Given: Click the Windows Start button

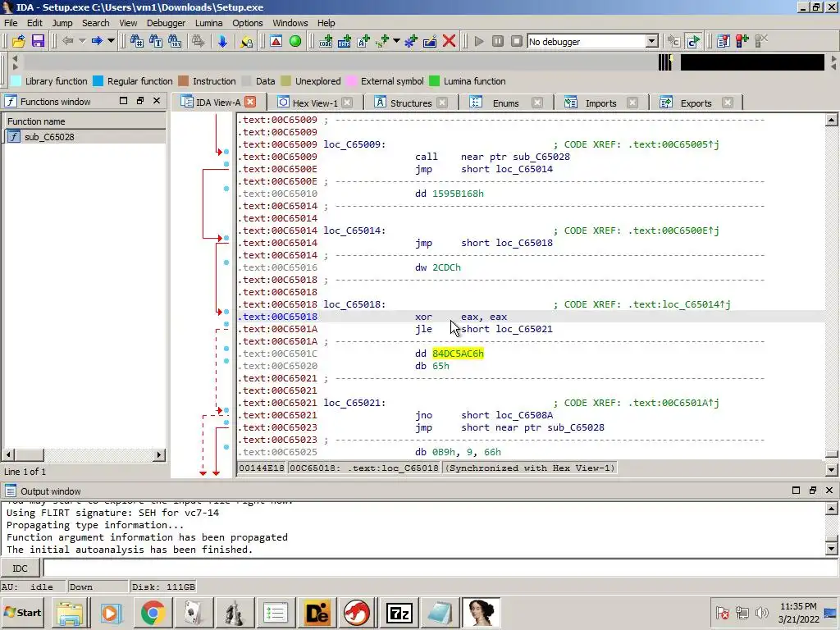Looking at the screenshot, I should click(x=23, y=612).
